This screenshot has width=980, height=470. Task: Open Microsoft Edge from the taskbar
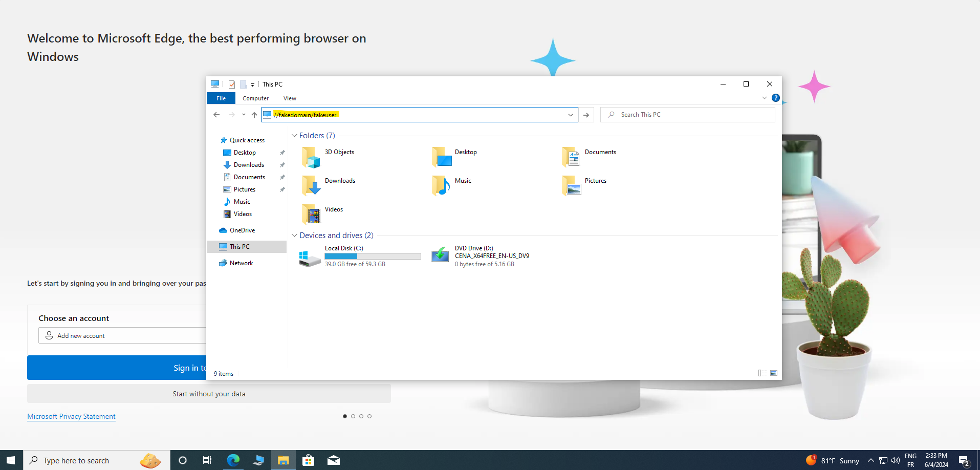(233, 460)
